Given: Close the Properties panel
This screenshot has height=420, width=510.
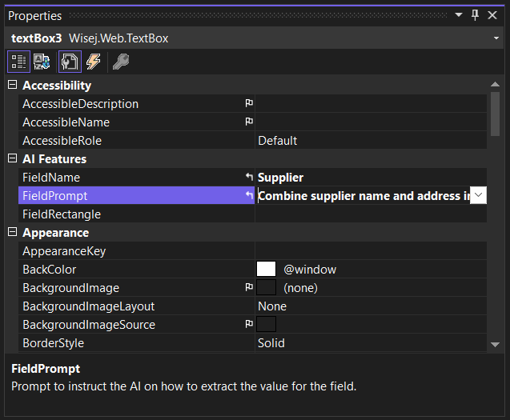Looking at the screenshot, I should click(492, 15).
